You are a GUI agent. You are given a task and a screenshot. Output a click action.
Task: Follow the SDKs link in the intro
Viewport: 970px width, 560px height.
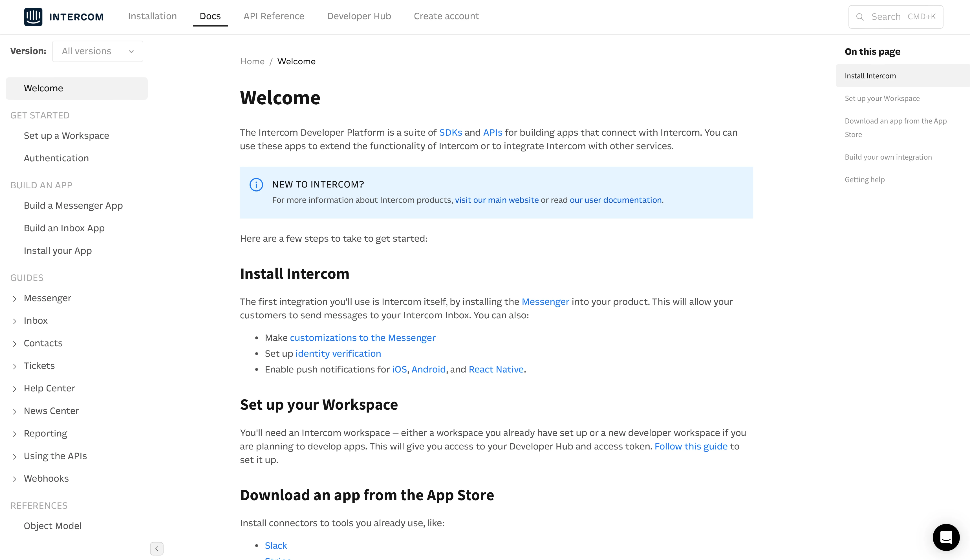click(451, 133)
